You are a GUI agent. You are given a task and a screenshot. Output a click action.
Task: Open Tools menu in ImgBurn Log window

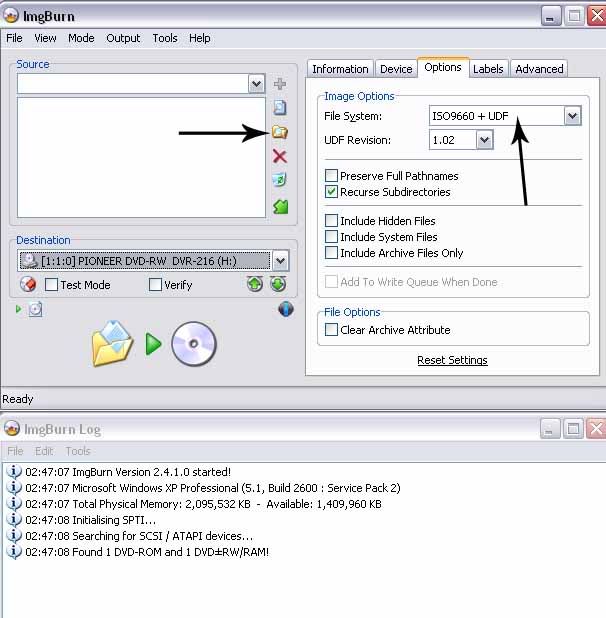78,451
